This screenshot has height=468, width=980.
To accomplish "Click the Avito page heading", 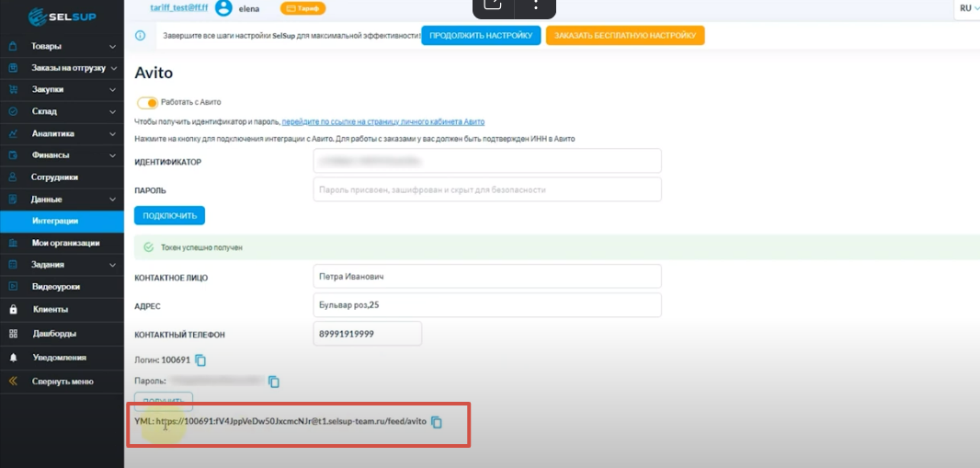I will (x=154, y=74).
